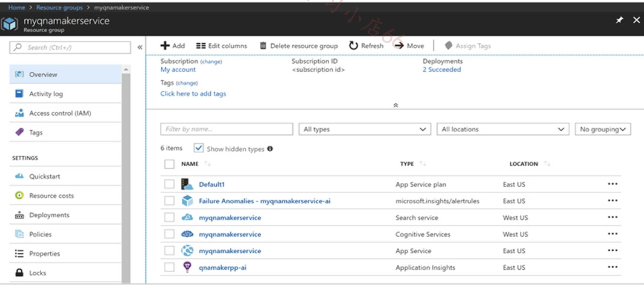Check the Cognitive Services row checkbox
Image resolution: width=644 pixels, height=288 pixels.
click(x=169, y=234)
